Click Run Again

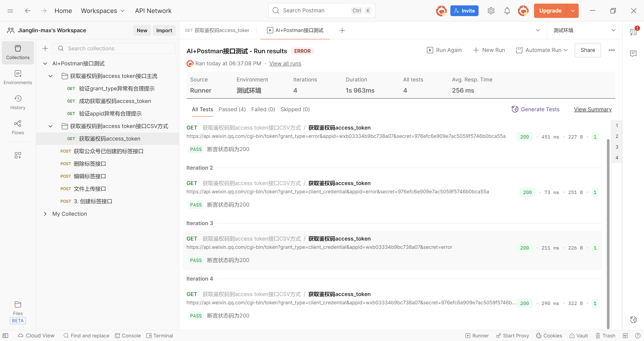pyautogui.click(x=444, y=50)
